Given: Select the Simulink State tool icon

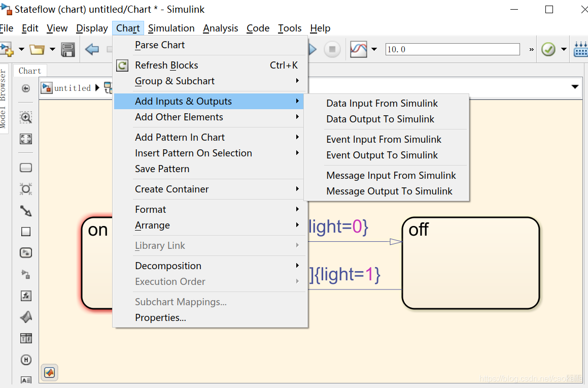Looking at the screenshot, I should point(26,253).
